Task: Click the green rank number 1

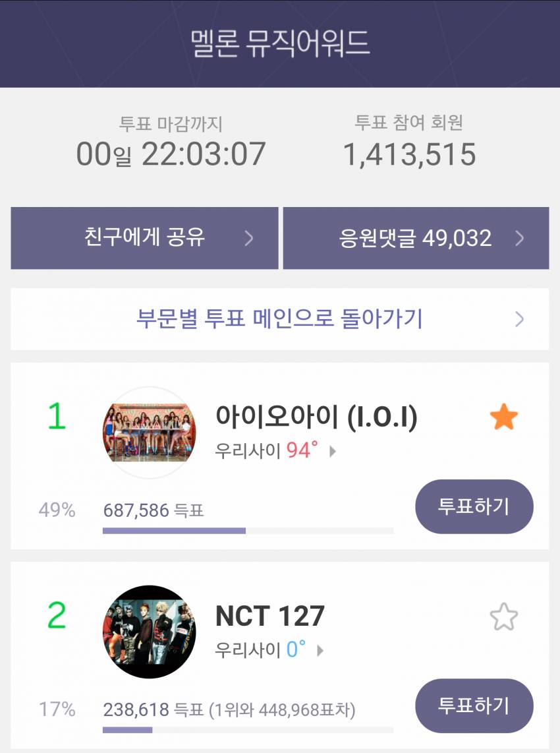Action: coord(57,417)
